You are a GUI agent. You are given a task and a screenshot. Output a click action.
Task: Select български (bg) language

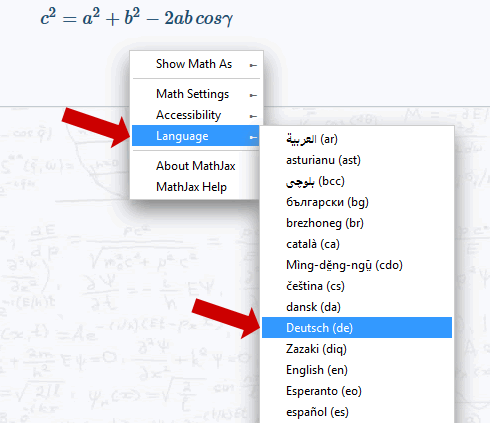[x=357, y=202]
